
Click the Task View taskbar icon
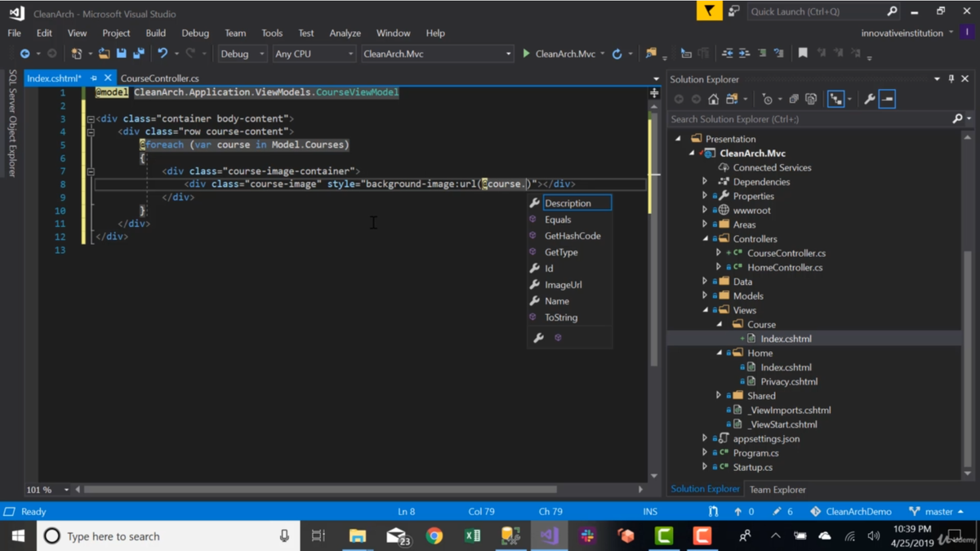pos(318,536)
